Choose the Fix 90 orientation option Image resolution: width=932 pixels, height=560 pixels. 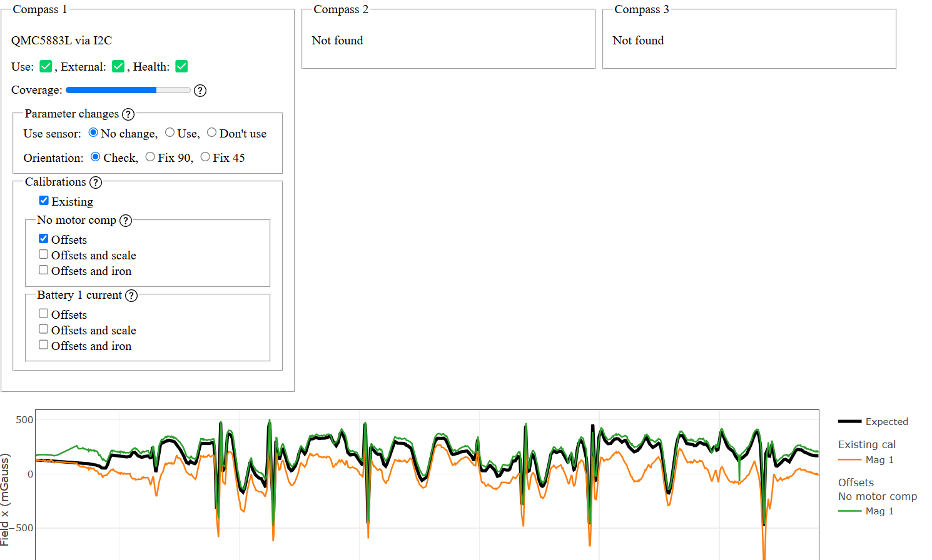click(x=150, y=157)
